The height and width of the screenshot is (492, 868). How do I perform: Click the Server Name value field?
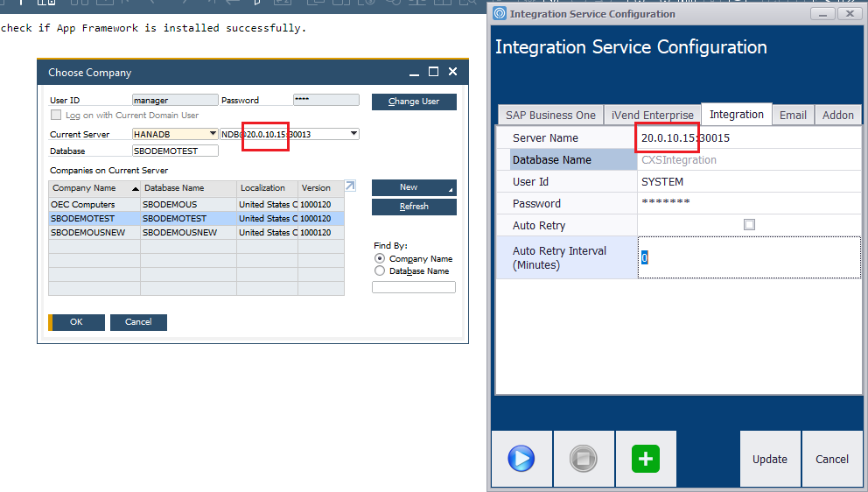(x=749, y=138)
